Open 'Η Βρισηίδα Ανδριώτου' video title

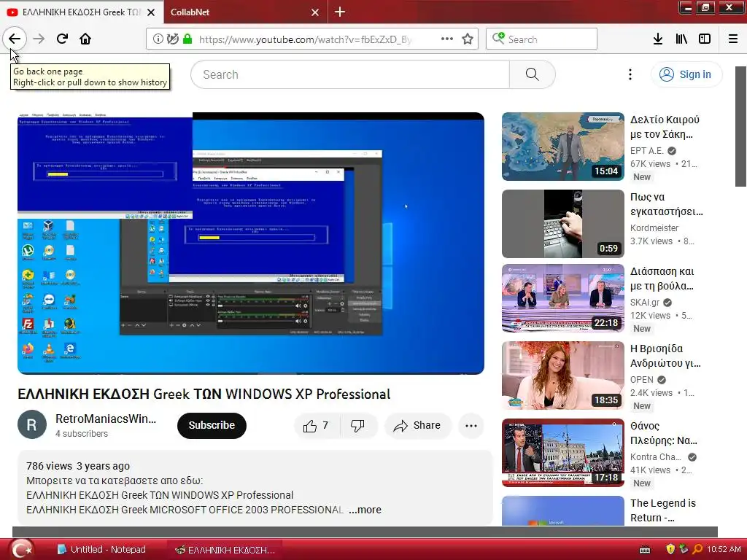665,356
